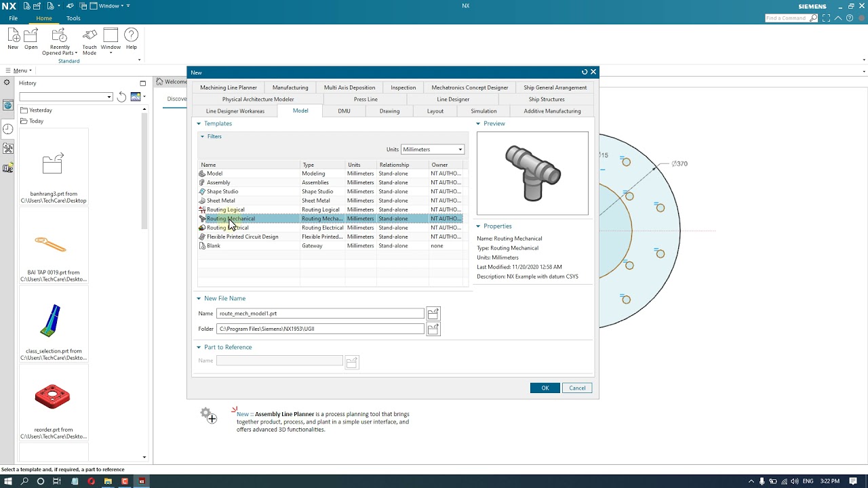The height and width of the screenshot is (488, 868).
Task: Click the touch mode icon in quick access bar
Action: click(x=70, y=6)
